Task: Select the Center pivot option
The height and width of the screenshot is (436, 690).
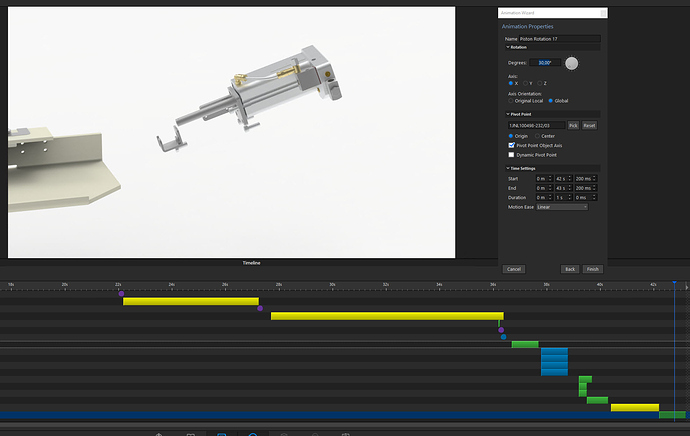Action: click(537, 136)
